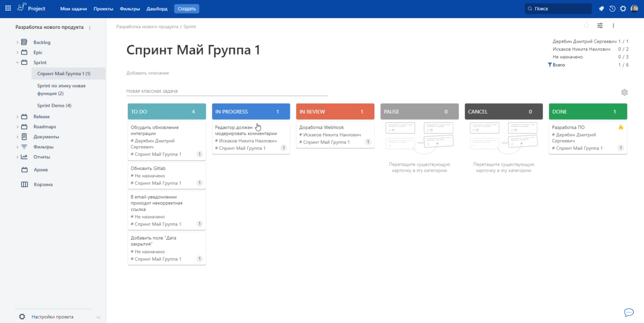The image size is (644, 323).
Task: Expand the Документы tree node
Action: (x=17, y=137)
